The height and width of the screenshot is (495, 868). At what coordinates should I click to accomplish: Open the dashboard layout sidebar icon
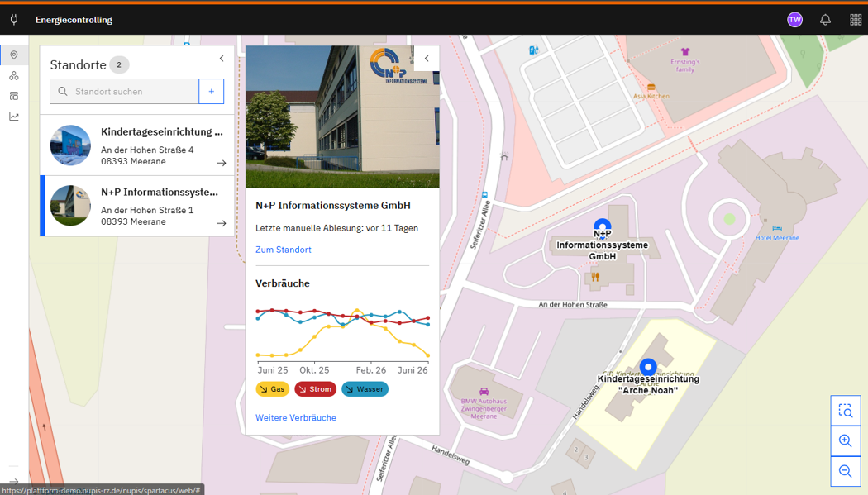[x=14, y=96]
